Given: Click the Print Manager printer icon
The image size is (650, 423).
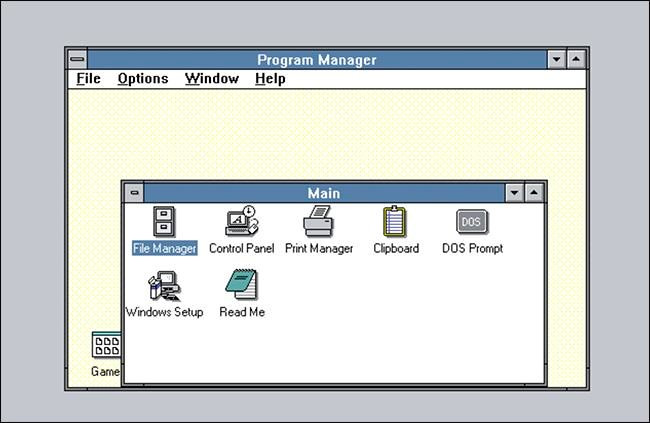Looking at the screenshot, I should click(318, 222).
